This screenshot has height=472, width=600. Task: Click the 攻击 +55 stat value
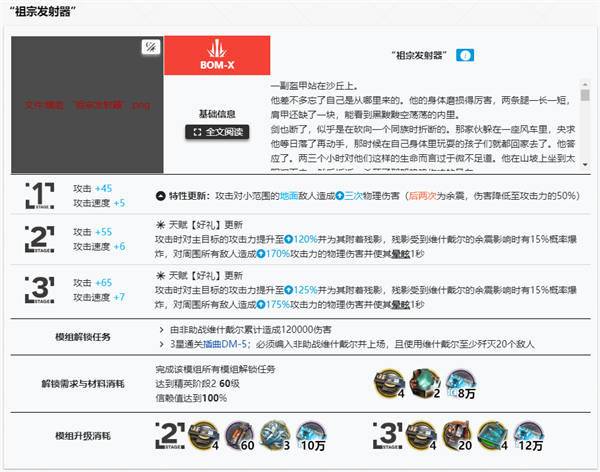click(x=93, y=232)
